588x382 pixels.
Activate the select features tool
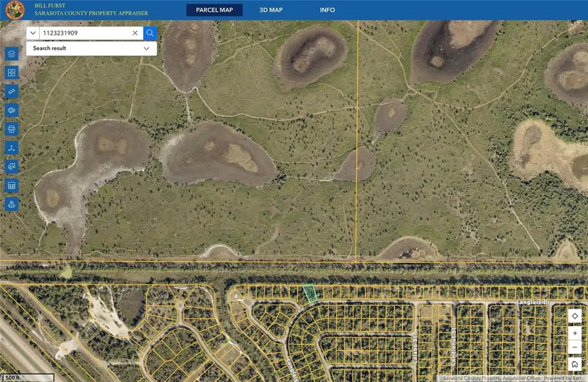tap(12, 167)
